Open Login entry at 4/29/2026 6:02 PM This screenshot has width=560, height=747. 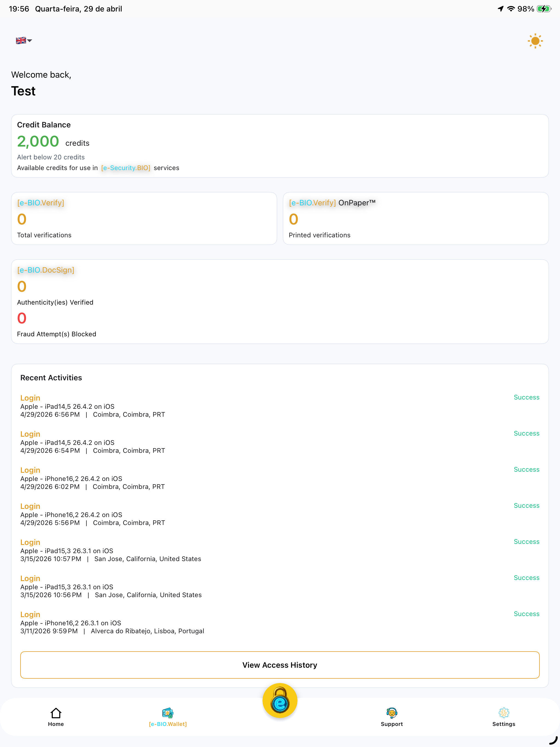click(x=280, y=478)
